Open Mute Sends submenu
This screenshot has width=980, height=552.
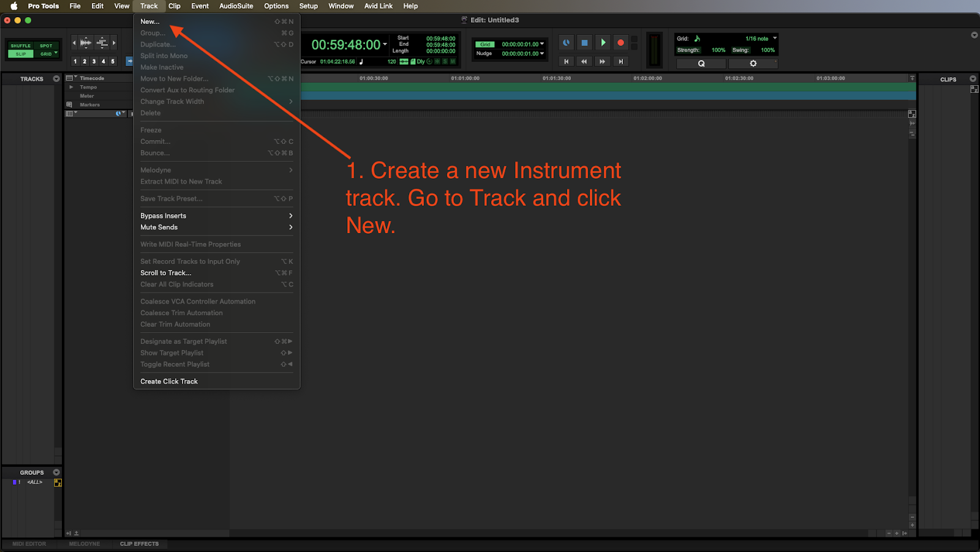[x=217, y=227]
